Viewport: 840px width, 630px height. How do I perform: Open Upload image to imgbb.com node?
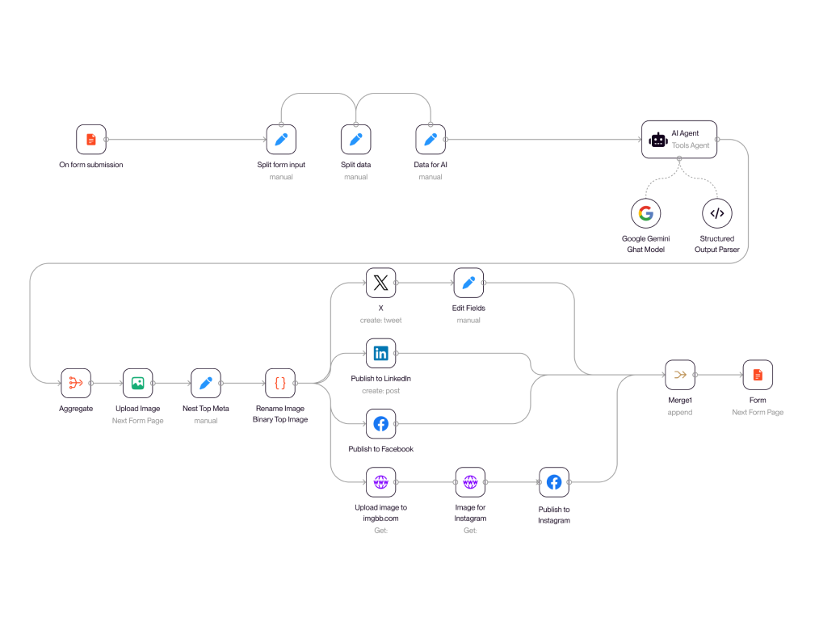[381, 482]
